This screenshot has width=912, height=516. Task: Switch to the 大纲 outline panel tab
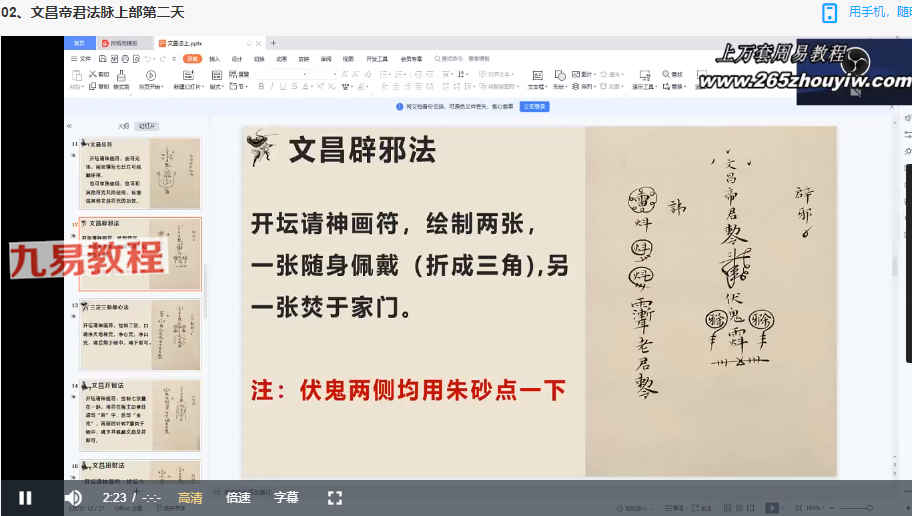(x=123, y=126)
